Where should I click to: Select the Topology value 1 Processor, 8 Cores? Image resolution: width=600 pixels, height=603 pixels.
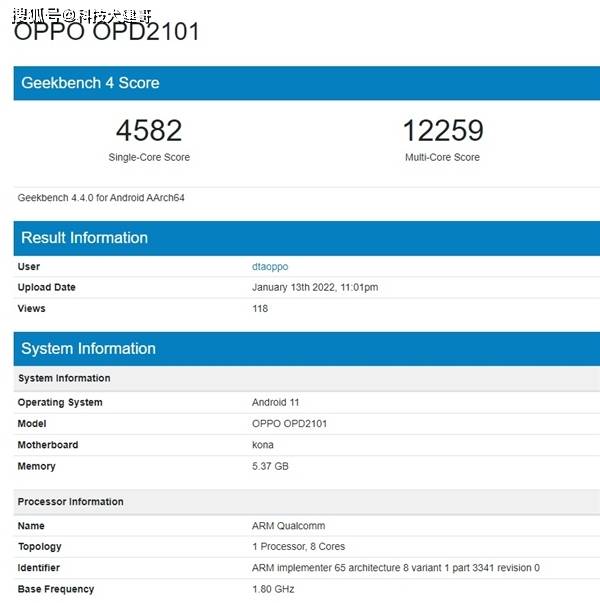(298, 546)
